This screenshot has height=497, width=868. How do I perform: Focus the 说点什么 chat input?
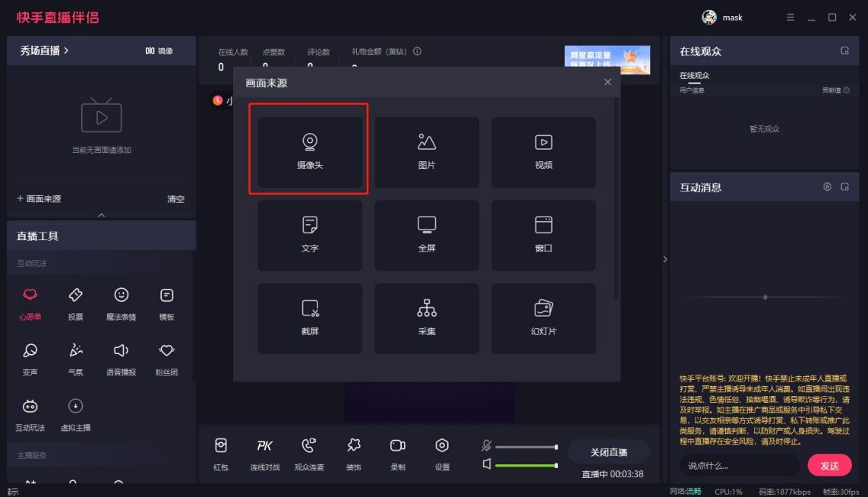[740, 465]
